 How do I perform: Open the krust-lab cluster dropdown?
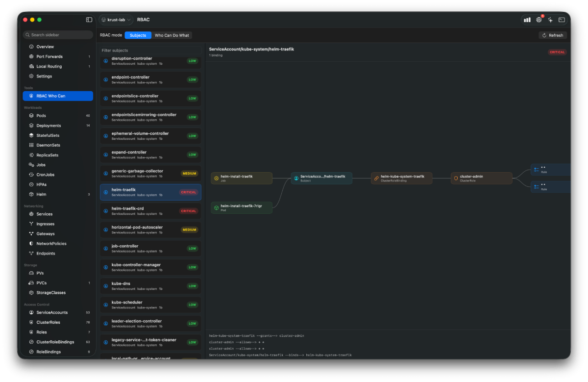pos(116,20)
